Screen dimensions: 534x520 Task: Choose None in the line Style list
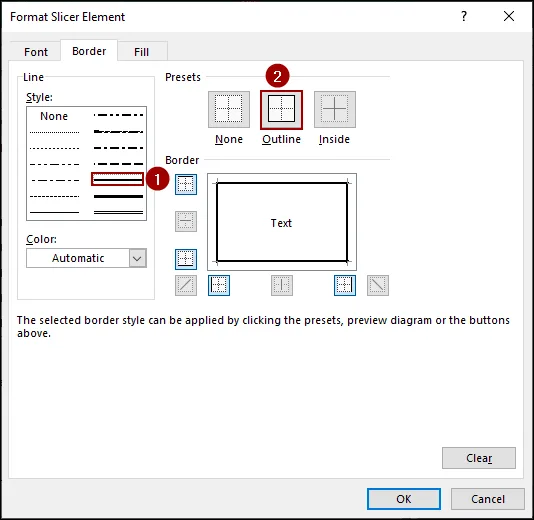(x=54, y=116)
